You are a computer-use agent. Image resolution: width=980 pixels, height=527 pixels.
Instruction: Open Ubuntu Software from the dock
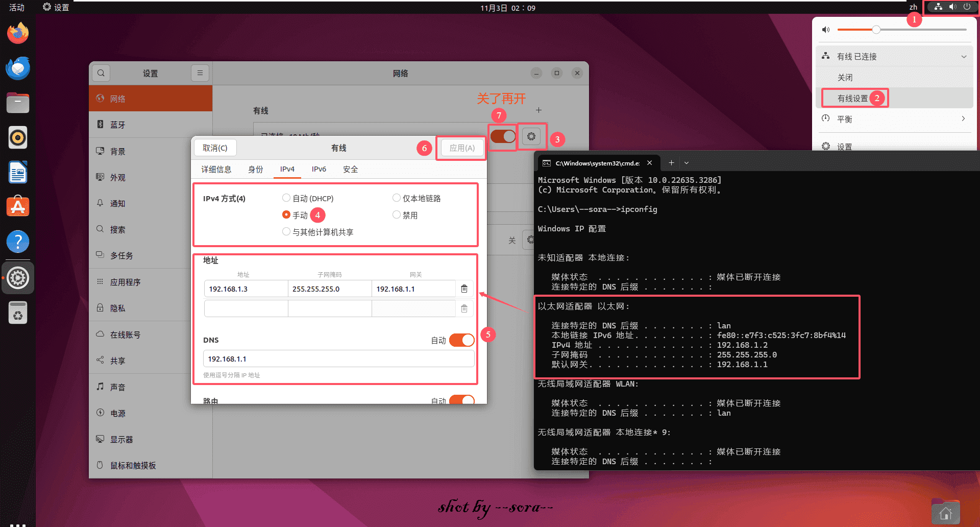(x=18, y=207)
